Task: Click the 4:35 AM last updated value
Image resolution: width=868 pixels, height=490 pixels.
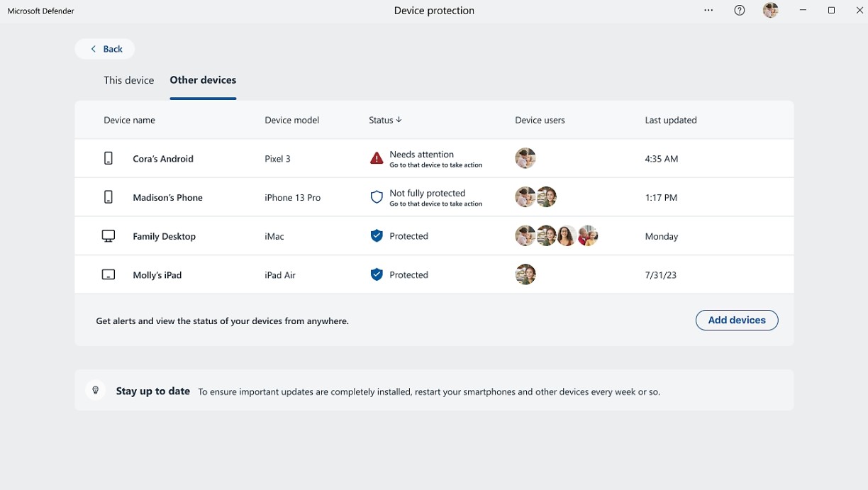Action: tap(662, 159)
